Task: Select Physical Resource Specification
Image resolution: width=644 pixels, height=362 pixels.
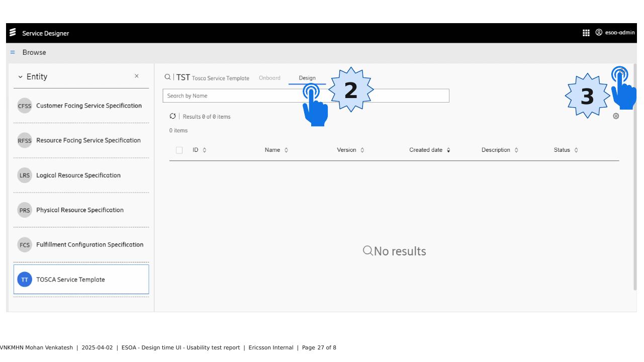Action: (81, 210)
